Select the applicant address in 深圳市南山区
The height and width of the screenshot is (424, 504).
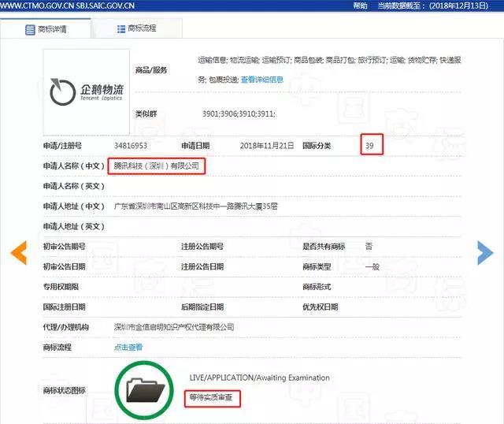tap(196, 206)
